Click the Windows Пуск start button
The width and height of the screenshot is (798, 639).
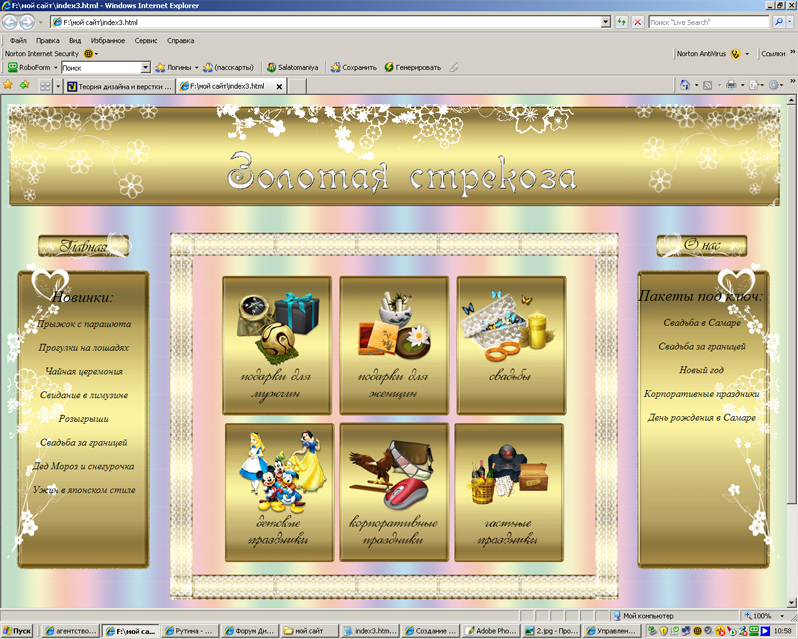[17, 631]
